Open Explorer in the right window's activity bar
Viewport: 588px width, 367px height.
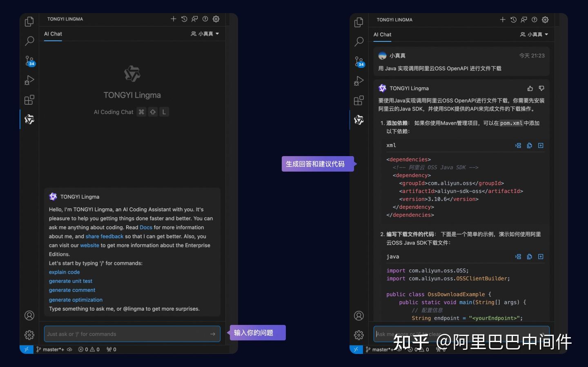[x=359, y=22]
